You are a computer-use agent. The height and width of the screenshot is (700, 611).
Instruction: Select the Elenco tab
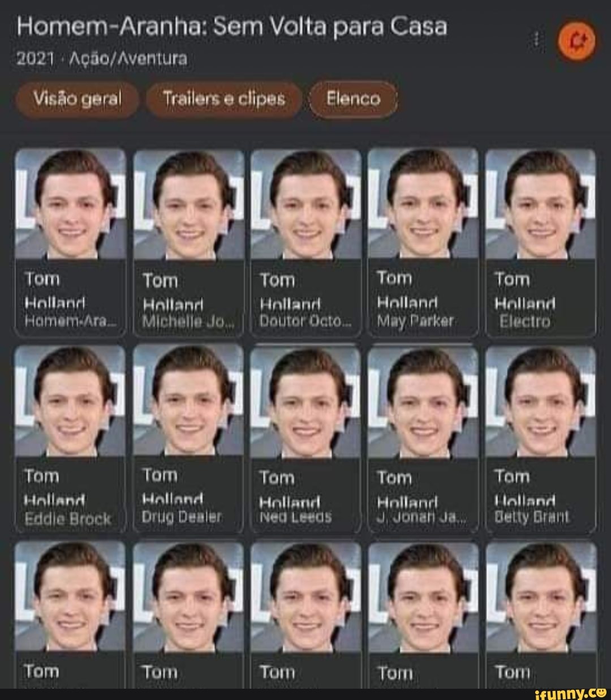(354, 100)
